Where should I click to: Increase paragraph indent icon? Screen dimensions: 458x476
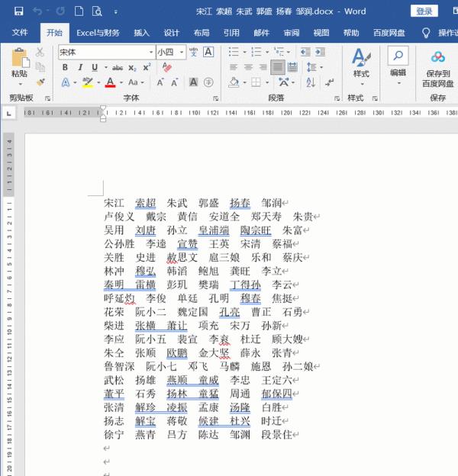tap(321, 52)
